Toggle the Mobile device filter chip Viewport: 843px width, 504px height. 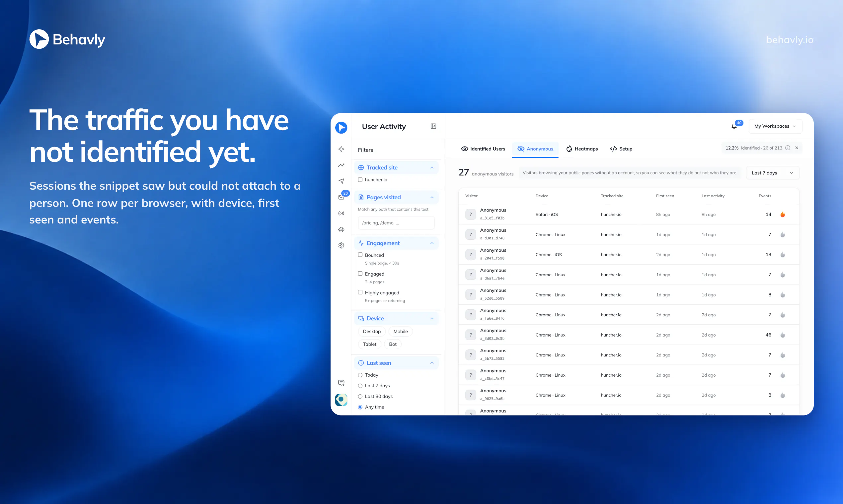coord(400,332)
